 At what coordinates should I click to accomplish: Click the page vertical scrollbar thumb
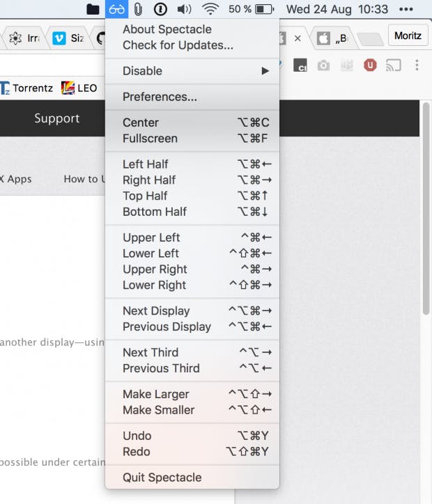(426, 209)
